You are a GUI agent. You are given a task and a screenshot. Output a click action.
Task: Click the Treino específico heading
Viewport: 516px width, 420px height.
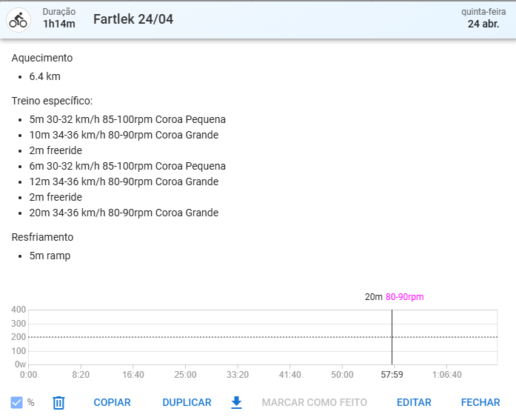point(52,101)
